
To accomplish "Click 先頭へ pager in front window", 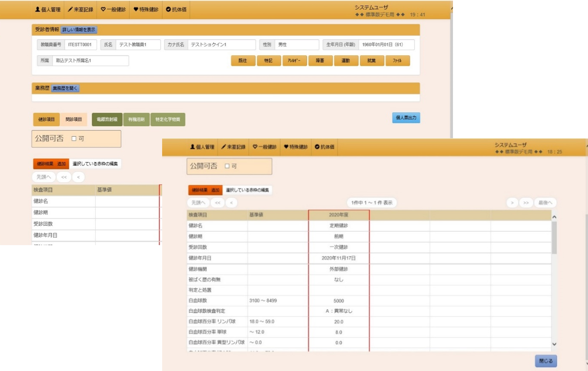I will point(198,203).
